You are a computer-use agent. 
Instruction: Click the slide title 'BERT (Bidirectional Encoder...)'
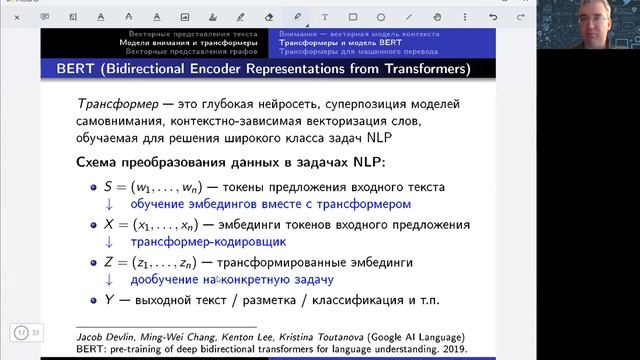(264, 69)
